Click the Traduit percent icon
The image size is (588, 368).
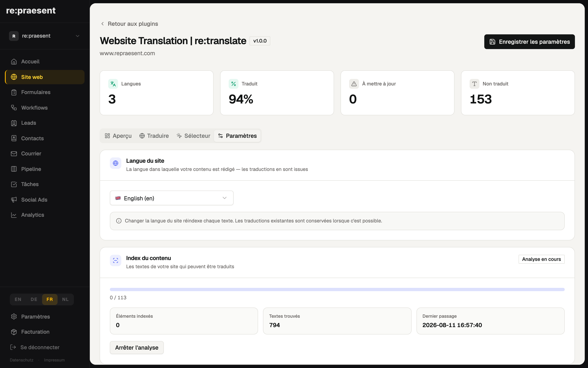[234, 84]
